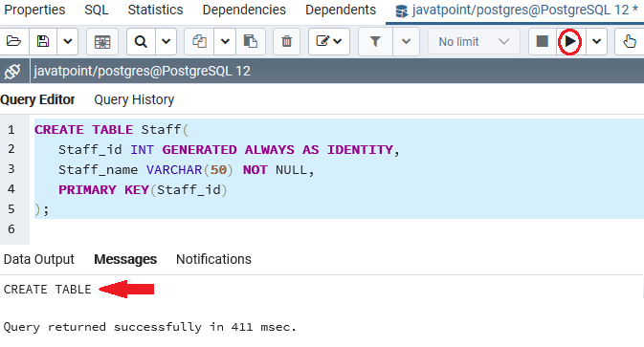
Task: Expand the execute options dropdown arrow
Action: tap(596, 41)
